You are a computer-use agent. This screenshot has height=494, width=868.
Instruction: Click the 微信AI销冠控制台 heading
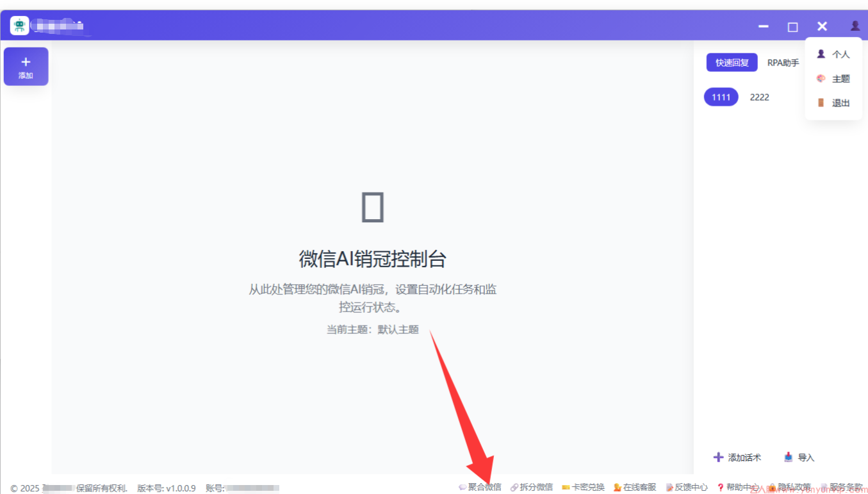point(373,259)
